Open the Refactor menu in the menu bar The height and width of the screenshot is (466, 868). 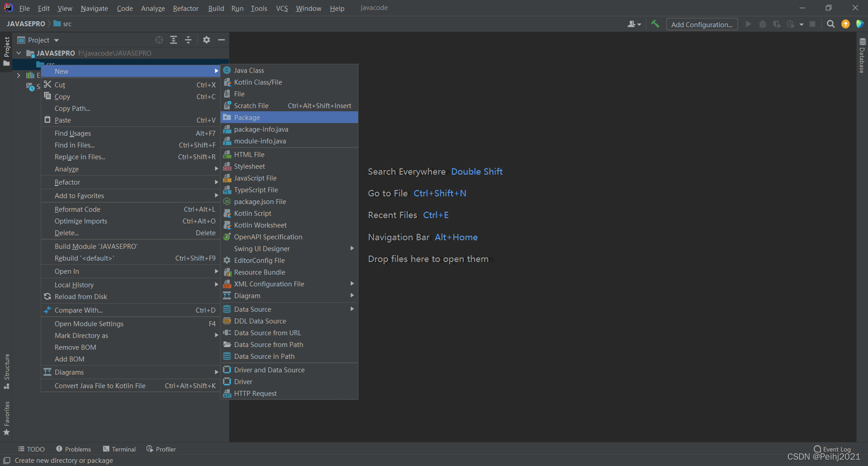click(x=185, y=8)
